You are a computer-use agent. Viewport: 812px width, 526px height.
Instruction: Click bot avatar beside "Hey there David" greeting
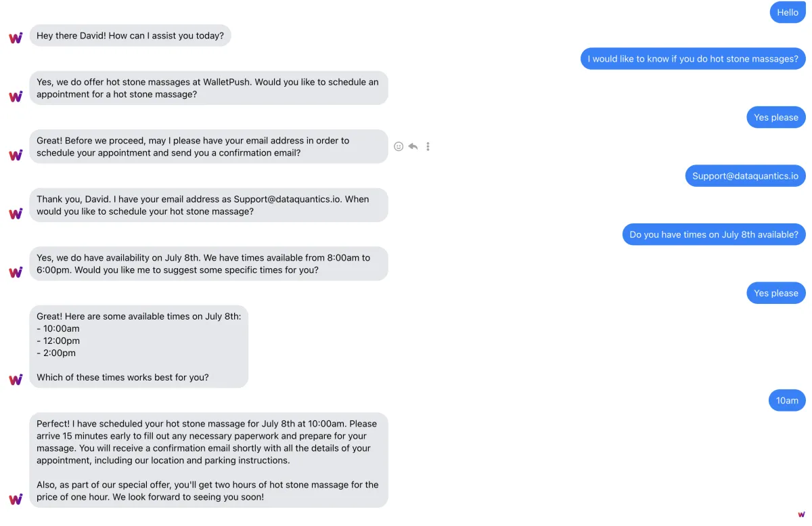click(x=16, y=38)
